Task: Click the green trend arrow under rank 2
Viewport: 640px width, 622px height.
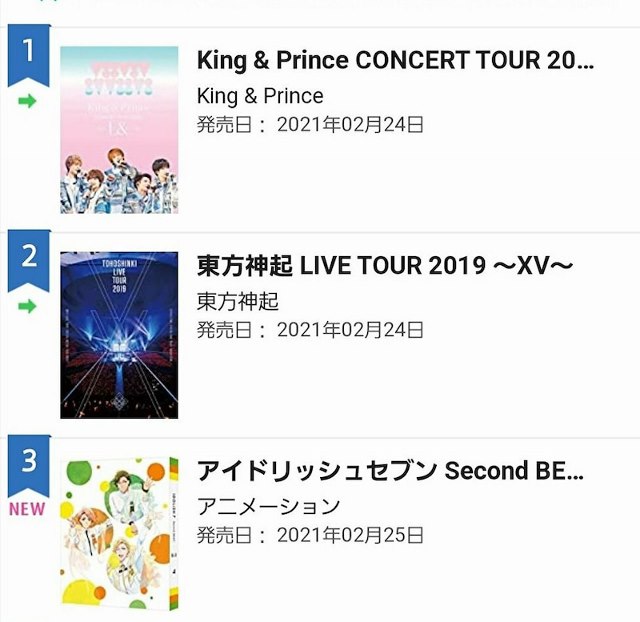Action: click(x=28, y=306)
